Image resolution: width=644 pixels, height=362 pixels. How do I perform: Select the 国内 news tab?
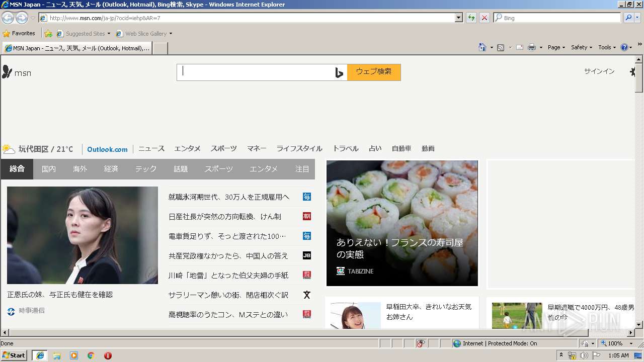coord(49,169)
